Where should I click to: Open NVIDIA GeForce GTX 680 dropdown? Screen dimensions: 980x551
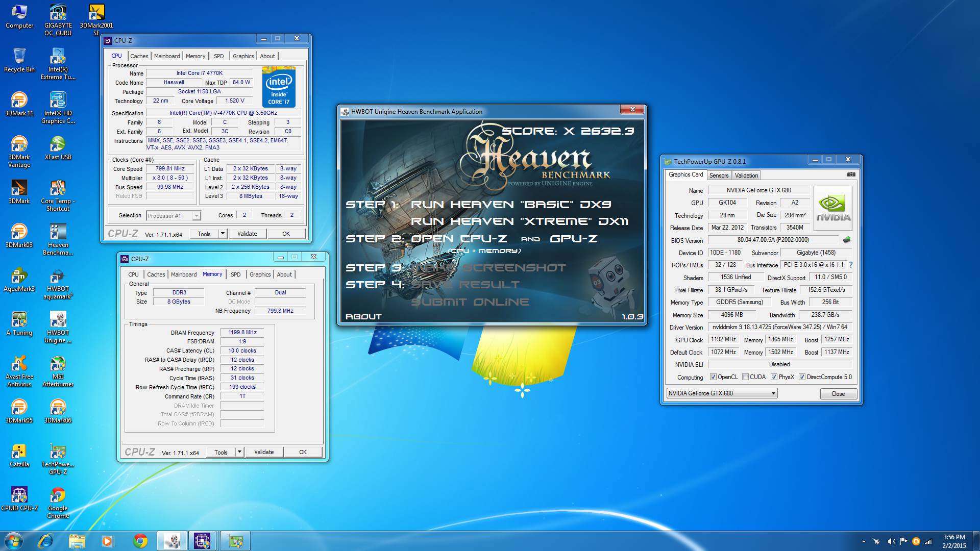click(722, 393)
